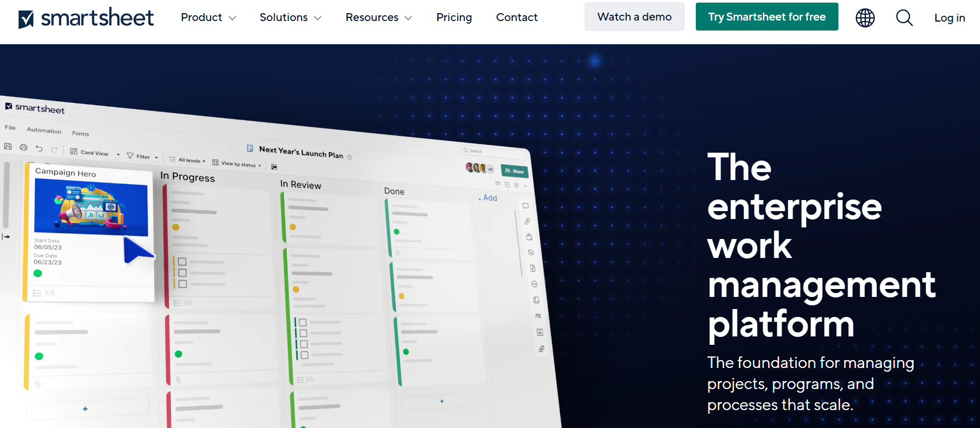This screenshot has height=428, width=980.
Task: Check first checkbox in In Progress card
Action: [182, 262]
